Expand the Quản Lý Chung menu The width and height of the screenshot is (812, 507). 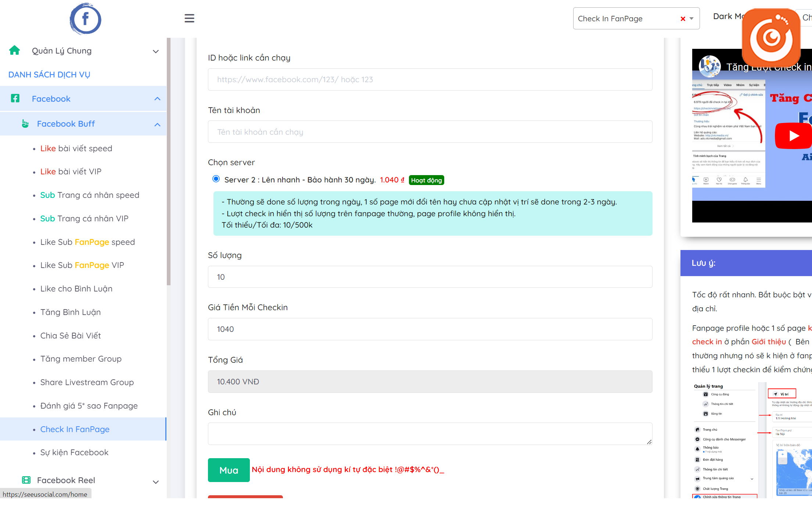[156, 51]
